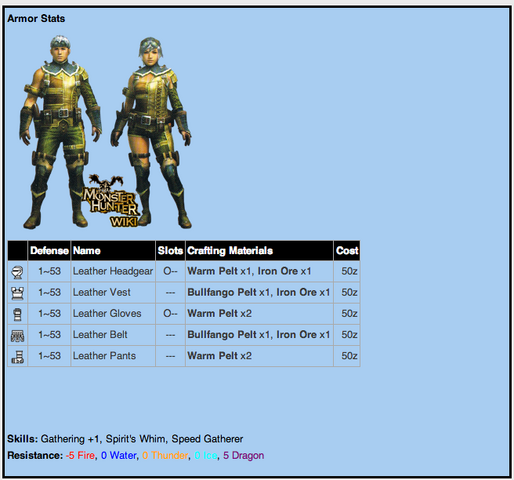The image size is (514, 480).
Task: Select the Leather Pants name cell
Action: [113, 356]
